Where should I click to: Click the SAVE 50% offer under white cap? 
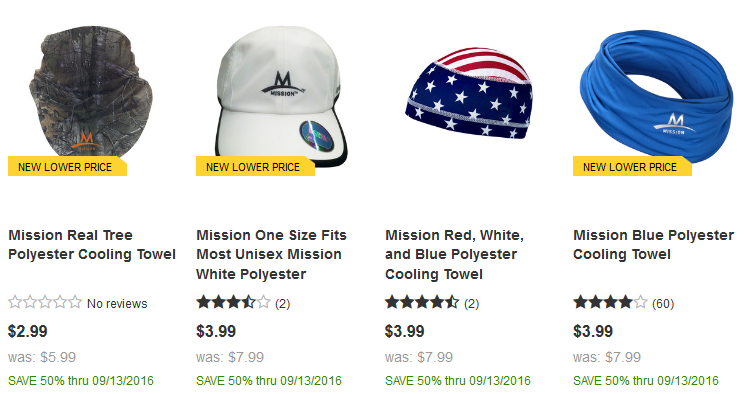(x=269, y=381)
